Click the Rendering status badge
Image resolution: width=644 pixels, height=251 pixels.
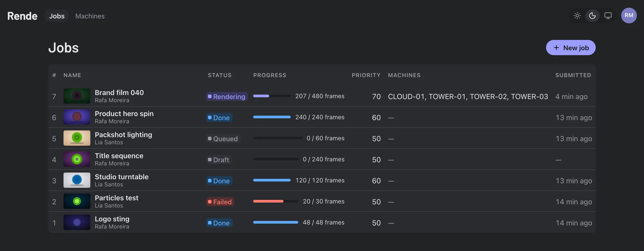227,97
